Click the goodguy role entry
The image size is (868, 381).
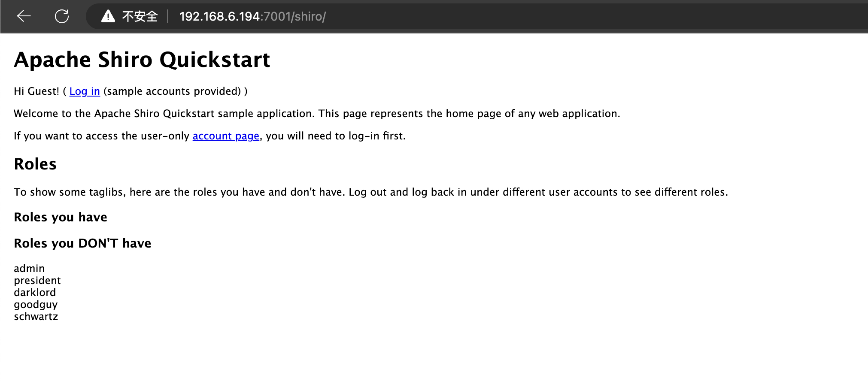tap(36, 305)
